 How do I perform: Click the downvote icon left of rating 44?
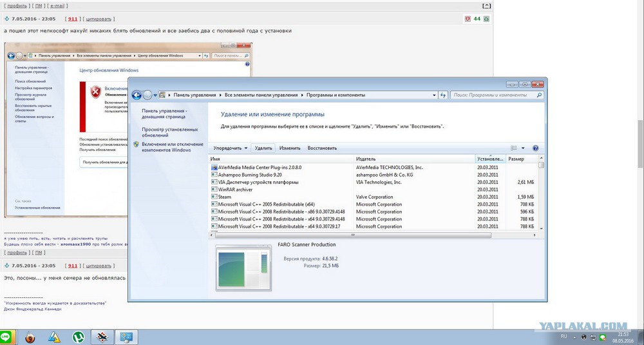click(468, 19)
